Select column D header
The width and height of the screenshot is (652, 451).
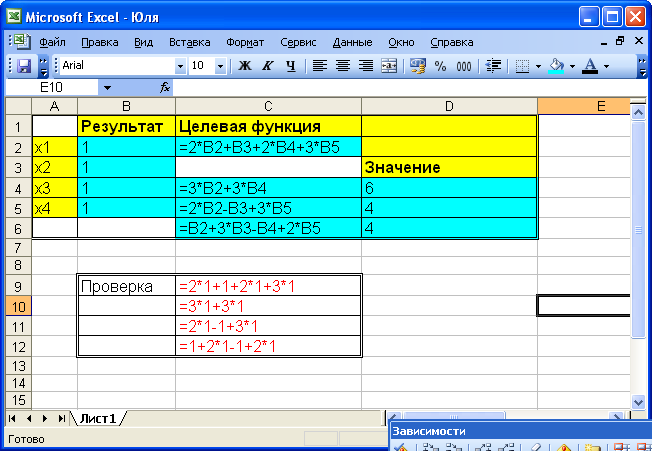449,106
